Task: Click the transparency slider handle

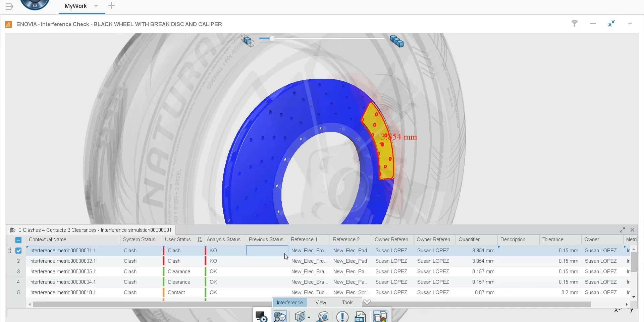Action: 272,39
